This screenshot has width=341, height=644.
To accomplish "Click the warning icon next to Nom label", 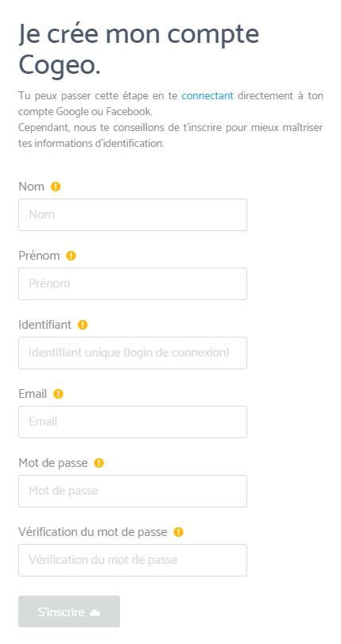I will tap(56, 187).
